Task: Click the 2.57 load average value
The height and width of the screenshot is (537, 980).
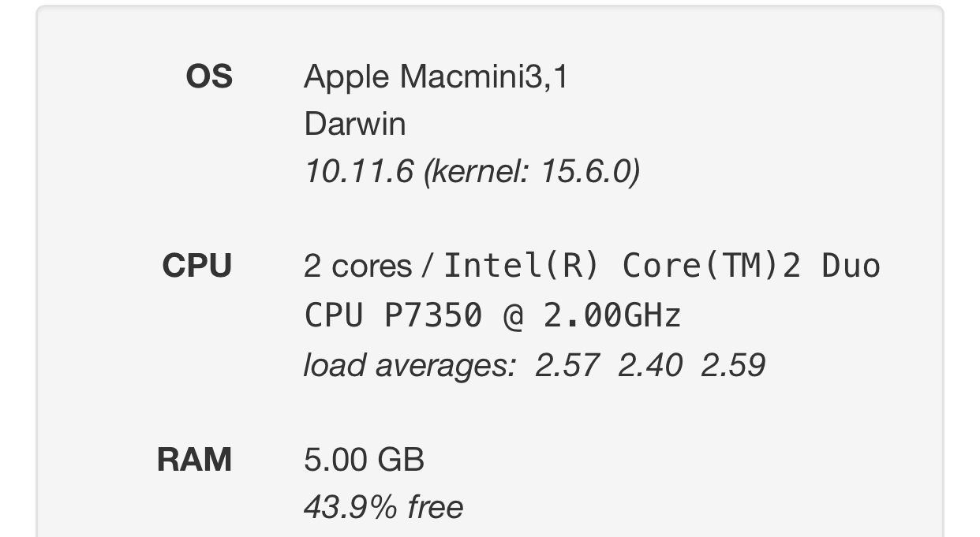Action: coord(567,364)
